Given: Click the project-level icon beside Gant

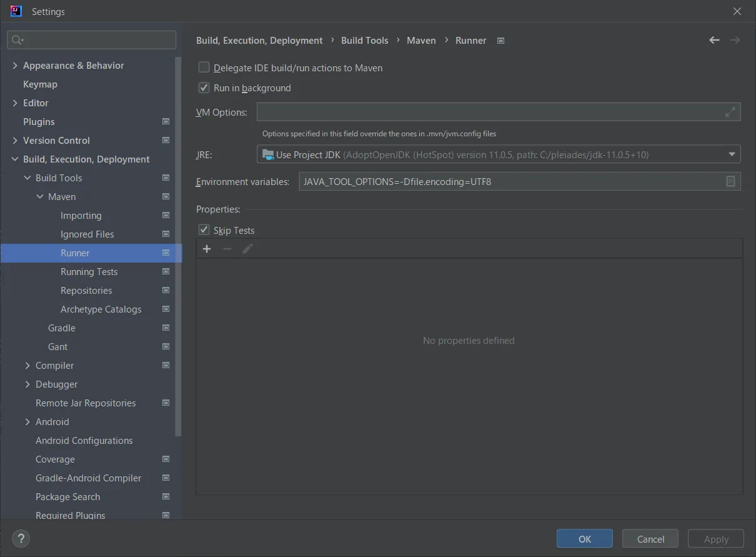Looking at the screenshot, I should coord(166,346).
